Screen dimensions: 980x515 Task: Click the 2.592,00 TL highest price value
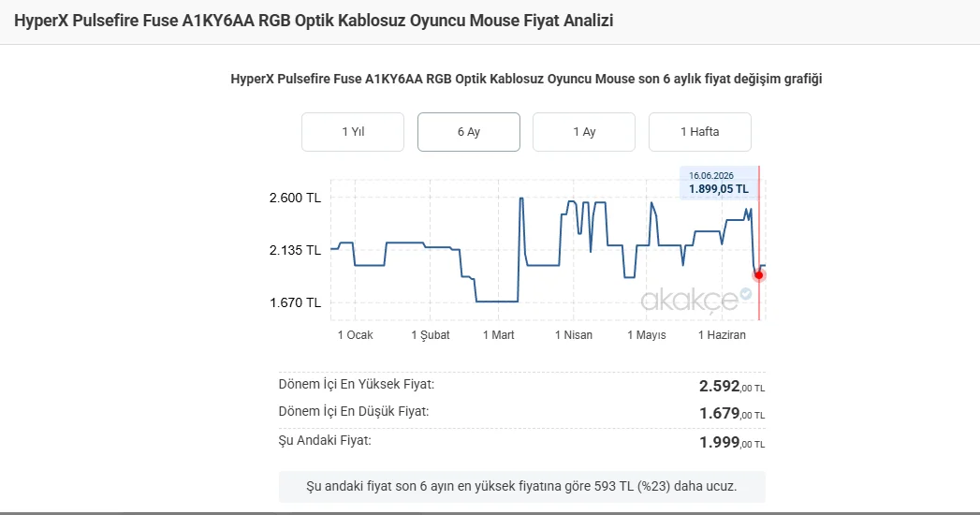tap(732, 386)
